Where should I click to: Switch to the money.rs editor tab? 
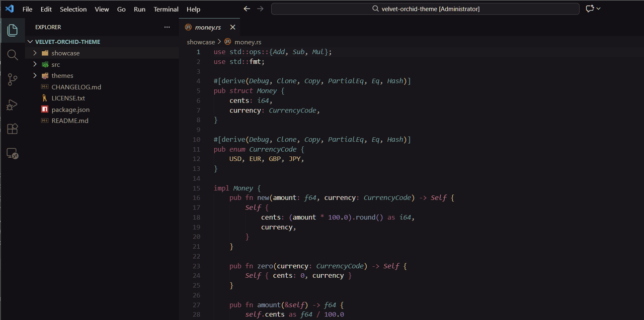point(209,27)
